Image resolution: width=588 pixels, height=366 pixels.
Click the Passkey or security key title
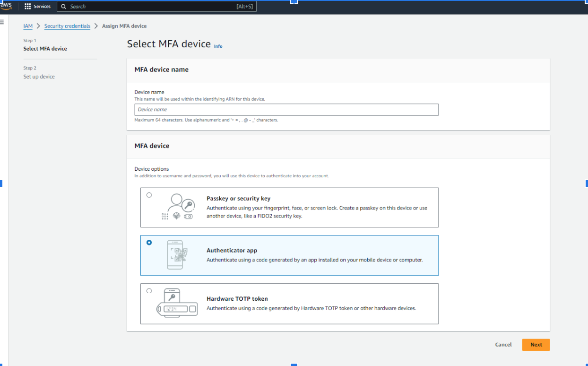click(238, 199)
